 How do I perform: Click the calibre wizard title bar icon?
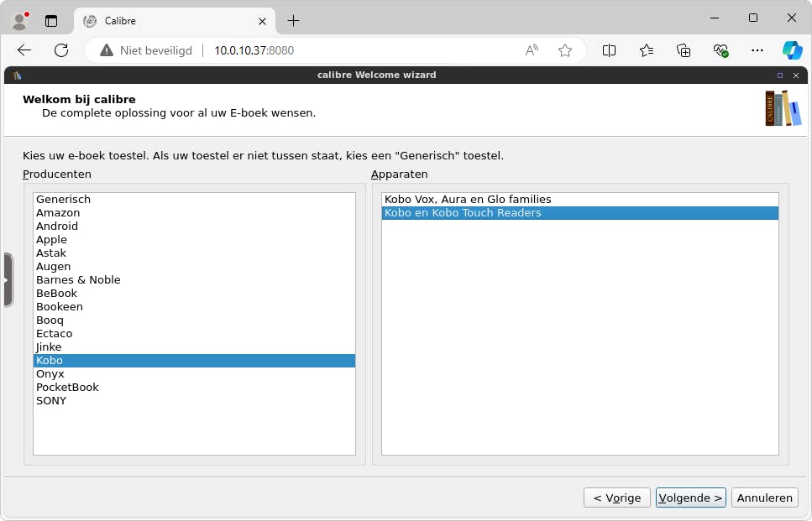pyautogui.click(x=17, y=76)
